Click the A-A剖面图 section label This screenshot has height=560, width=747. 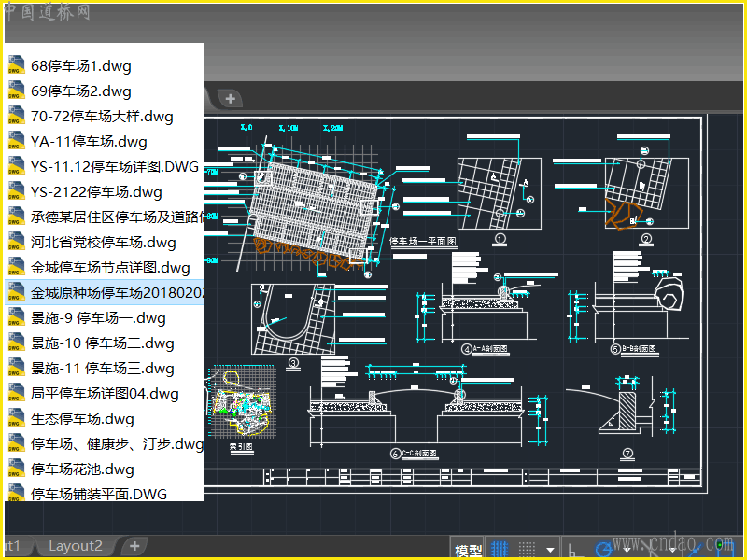[489, 349]
